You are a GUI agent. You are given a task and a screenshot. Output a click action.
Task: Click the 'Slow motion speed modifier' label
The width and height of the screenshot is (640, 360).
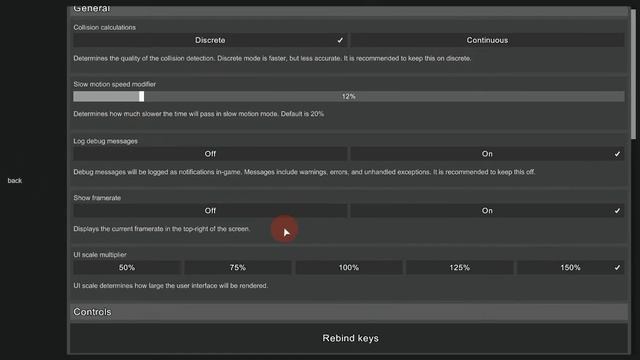114,84
